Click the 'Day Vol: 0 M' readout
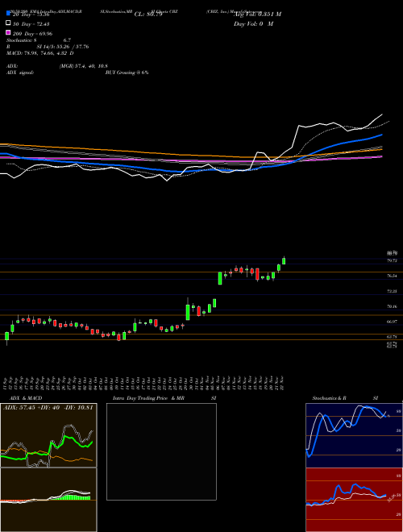The width and height of the screenshot is (403, 532). coord(253,23)
